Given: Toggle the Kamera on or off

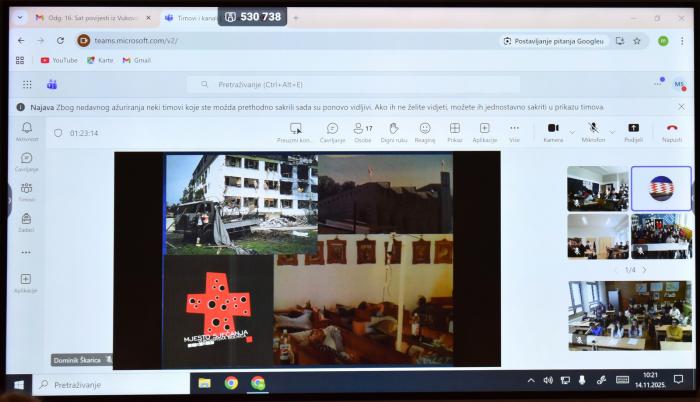Looking at the screenshot, I should click(553, 129).
